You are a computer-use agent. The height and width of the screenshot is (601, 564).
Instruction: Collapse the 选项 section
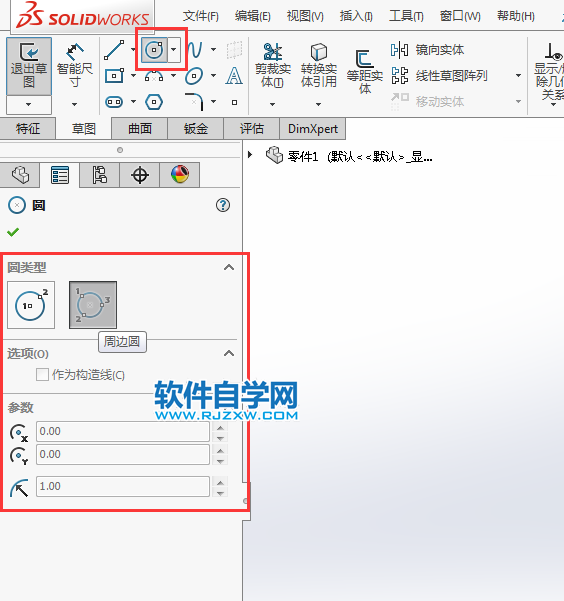tap(229, 353)
